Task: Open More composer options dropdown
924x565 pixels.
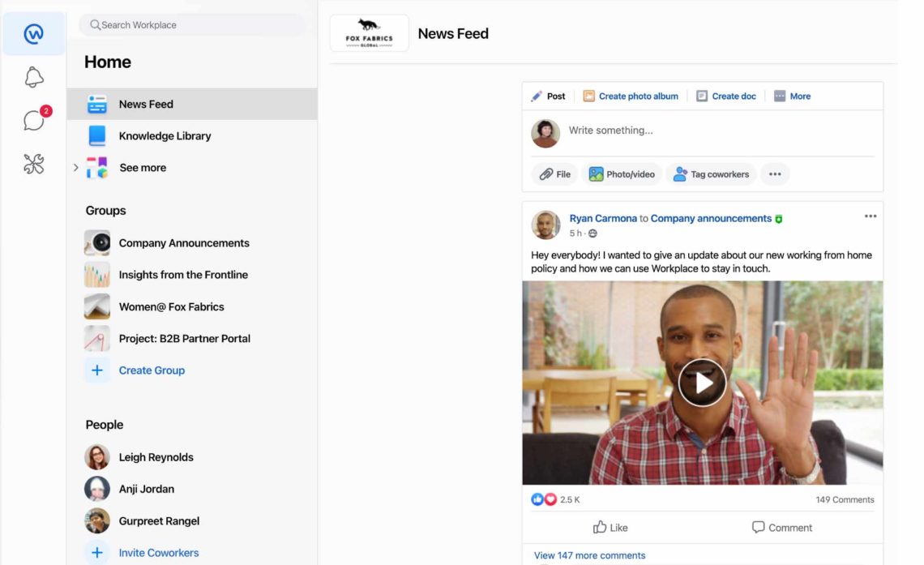Action: [792, 96]
